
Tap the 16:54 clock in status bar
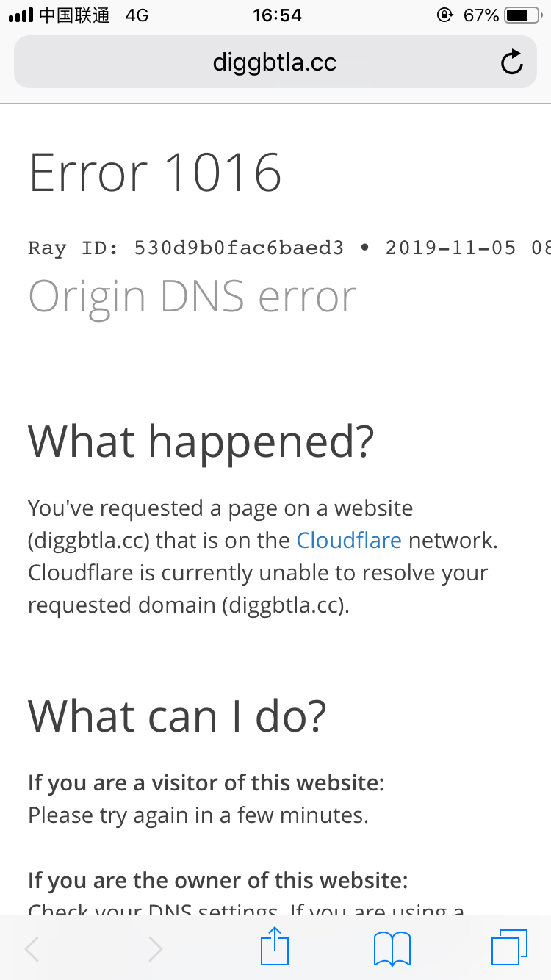[x=277, y=15]
